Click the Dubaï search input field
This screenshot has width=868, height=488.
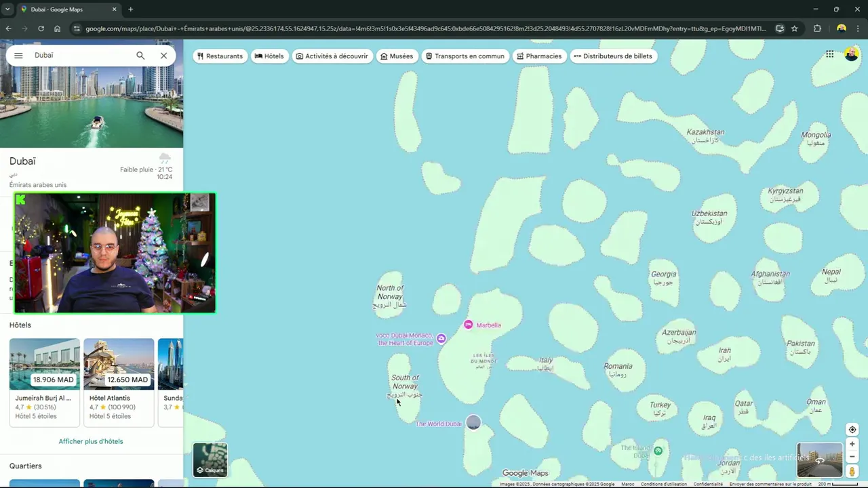80,56
